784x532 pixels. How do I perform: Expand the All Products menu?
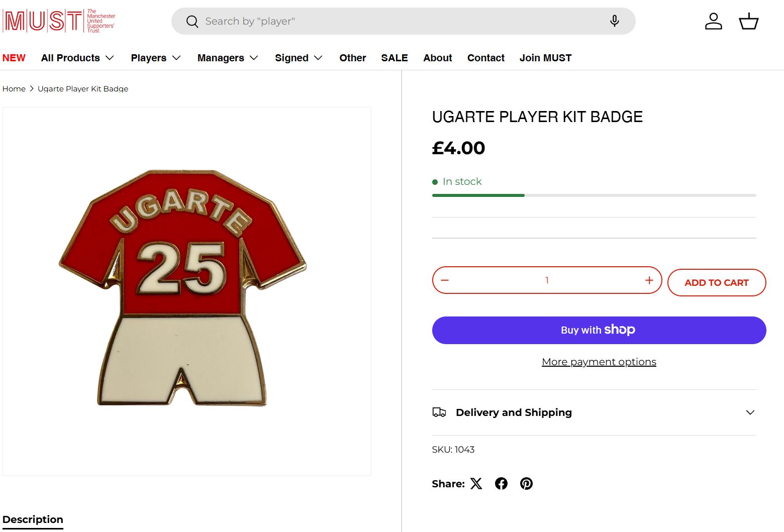click(x=77, y=58)
